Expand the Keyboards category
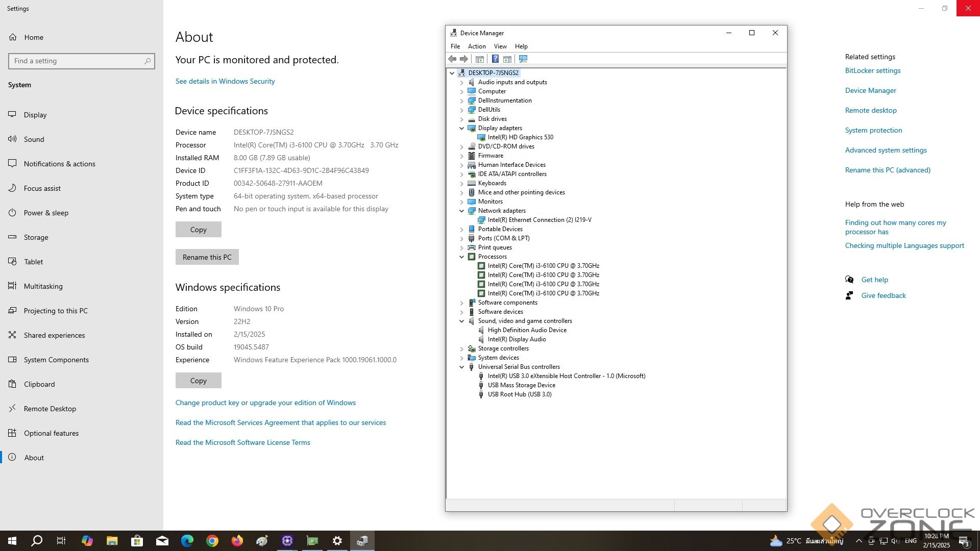The image size is (980, 551). pos(462,183)
